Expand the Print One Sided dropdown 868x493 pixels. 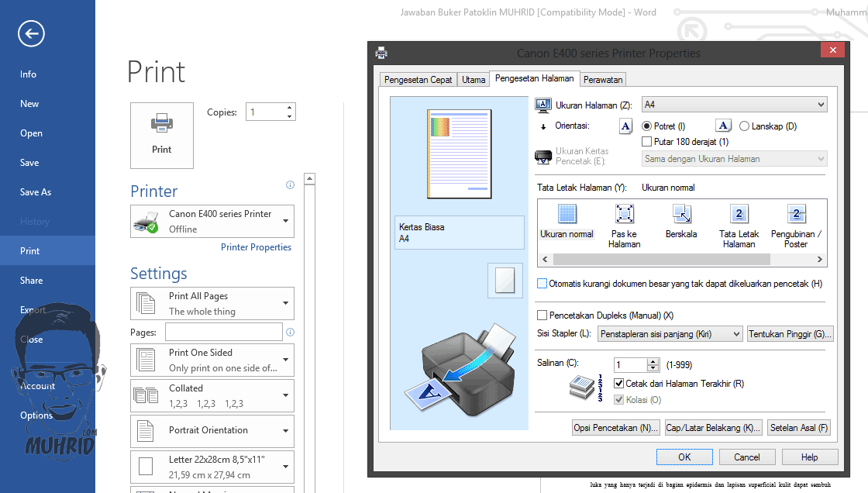[212, 360]
